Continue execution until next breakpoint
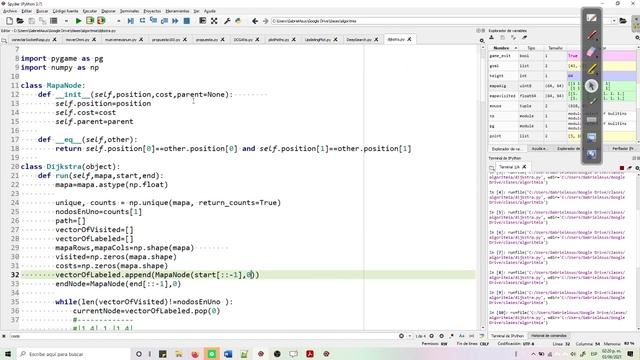640x360 pixels. pos(175,21)
